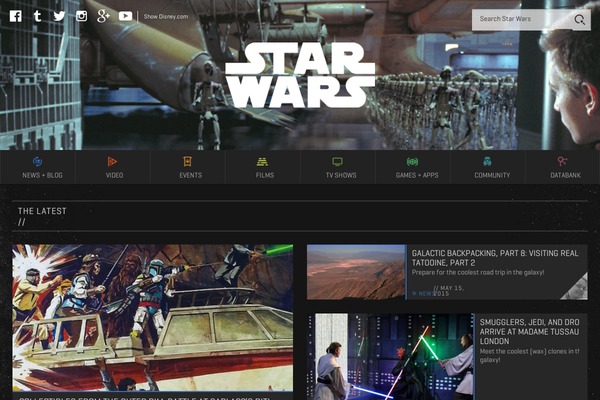
Task: Open the Tumblr social icon
Action: (x=38, y=16)
